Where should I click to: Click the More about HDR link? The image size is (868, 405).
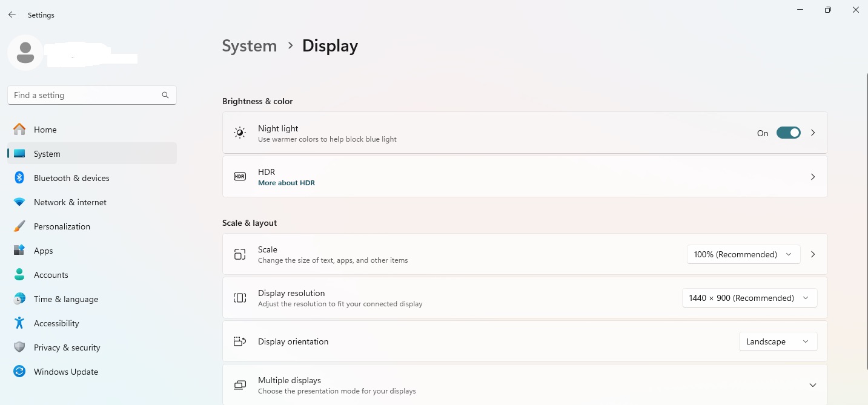tap(287, 183)
